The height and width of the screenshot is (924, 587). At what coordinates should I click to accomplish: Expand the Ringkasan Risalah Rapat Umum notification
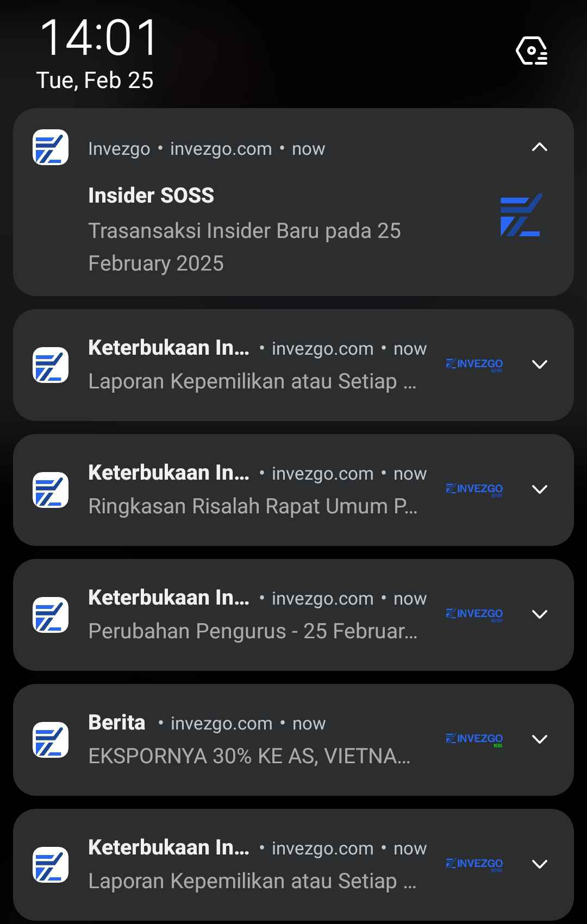click(x=539, y=489)
